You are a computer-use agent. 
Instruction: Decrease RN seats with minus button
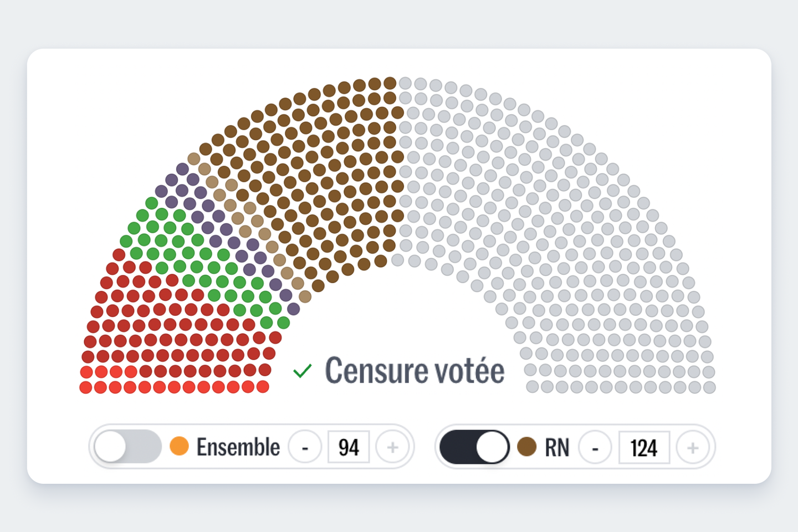(x=595, y=447)
